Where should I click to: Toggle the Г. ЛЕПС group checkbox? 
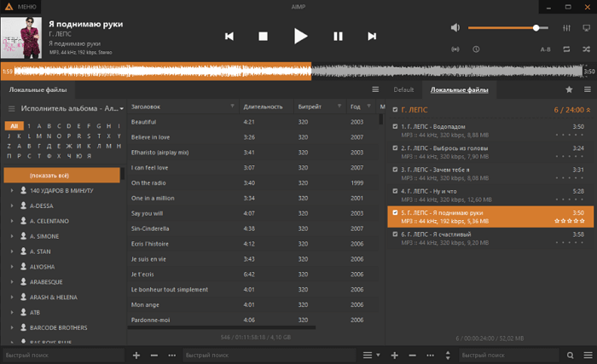tap(394, 109)
